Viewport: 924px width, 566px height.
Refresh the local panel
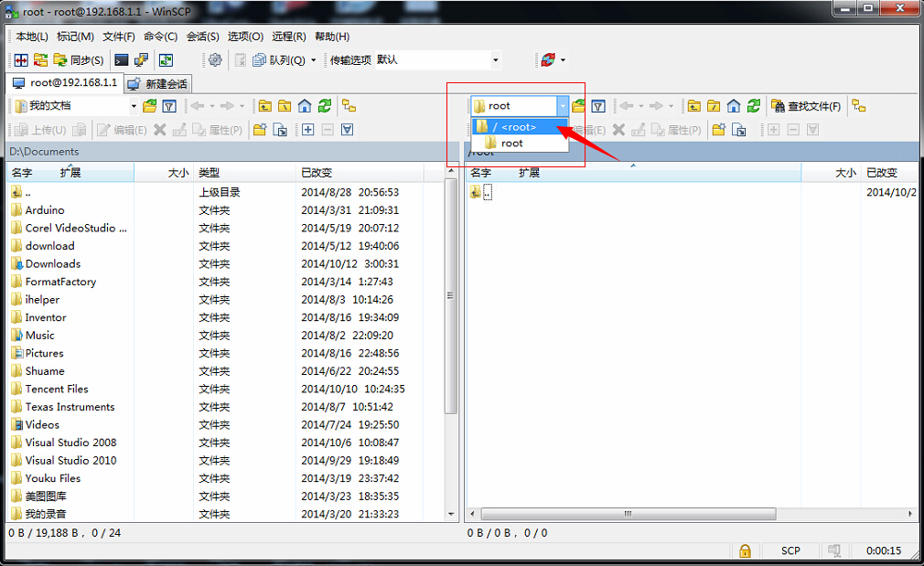325,106
